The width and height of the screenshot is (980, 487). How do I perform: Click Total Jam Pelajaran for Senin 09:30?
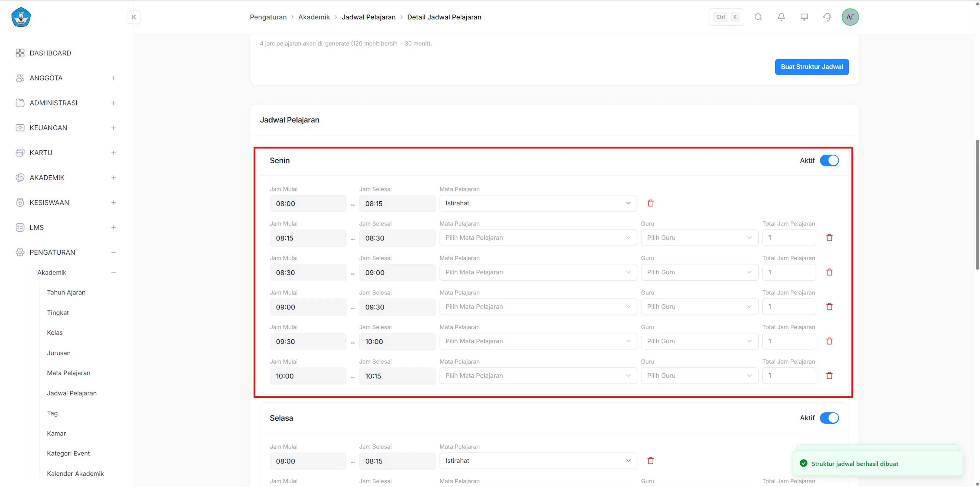(x=789, y=341)
